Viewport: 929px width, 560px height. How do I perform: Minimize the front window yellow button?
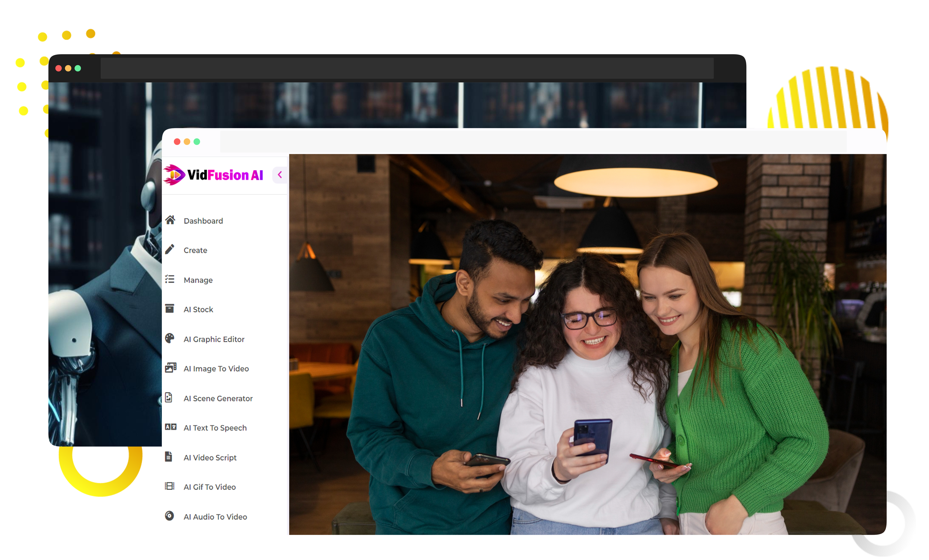tap(187, 142)
